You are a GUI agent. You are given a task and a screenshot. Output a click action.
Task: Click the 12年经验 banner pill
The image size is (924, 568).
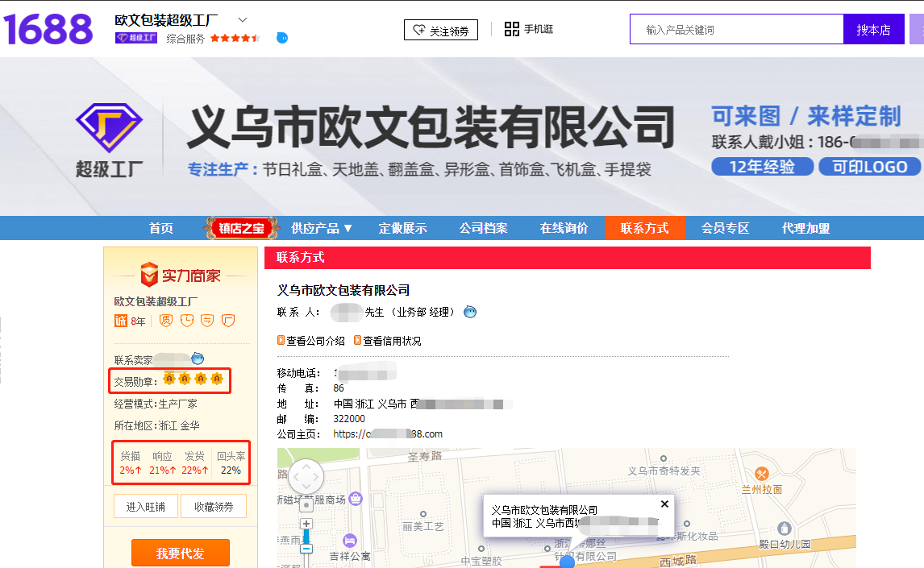click(763, 167)
